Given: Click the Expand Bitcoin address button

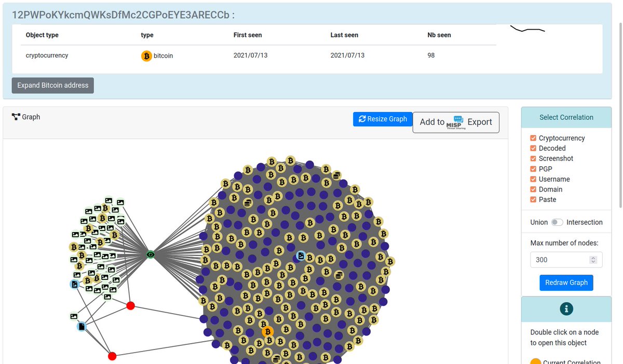Looking at the screenshot, I should 53,85.
